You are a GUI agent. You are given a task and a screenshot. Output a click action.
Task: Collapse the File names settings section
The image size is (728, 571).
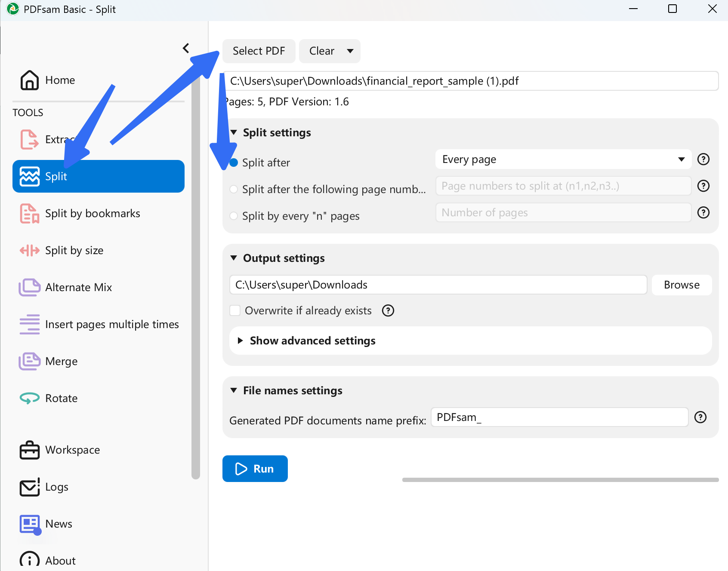tap(234, 390)
